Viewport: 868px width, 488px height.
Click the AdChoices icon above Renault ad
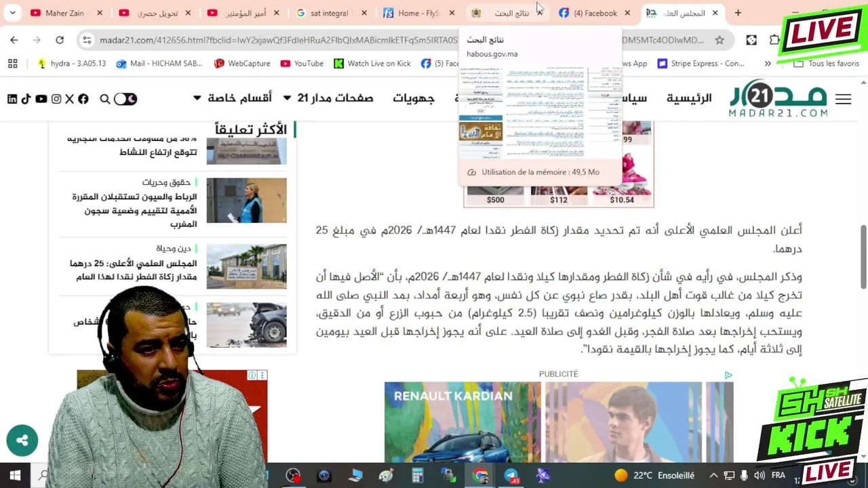coord(728,375)
